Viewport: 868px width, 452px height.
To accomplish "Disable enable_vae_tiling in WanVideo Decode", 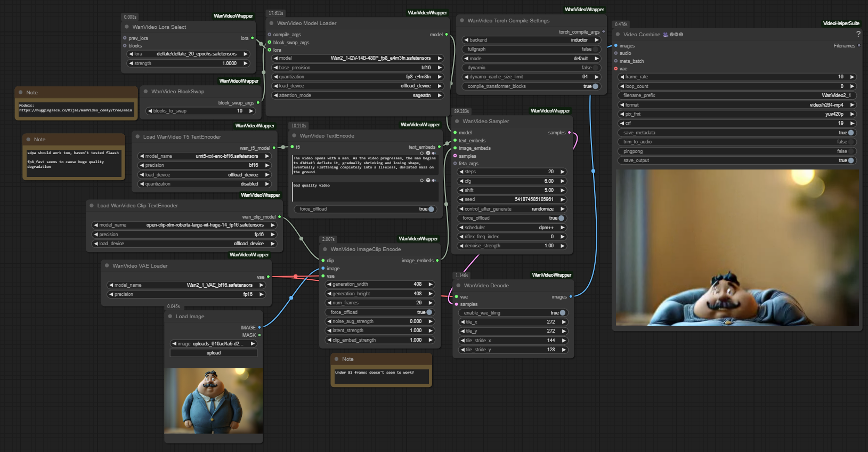I will (x=562, y=313).
